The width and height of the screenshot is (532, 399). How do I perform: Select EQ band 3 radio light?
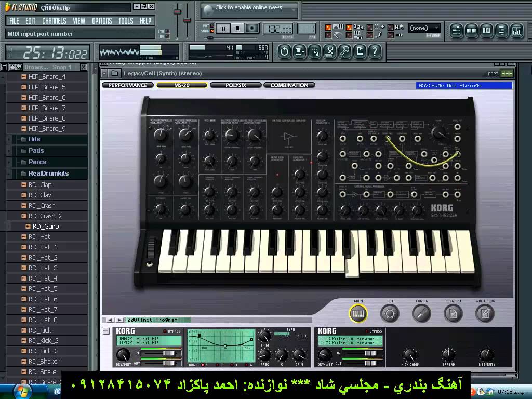click(232, 365)
